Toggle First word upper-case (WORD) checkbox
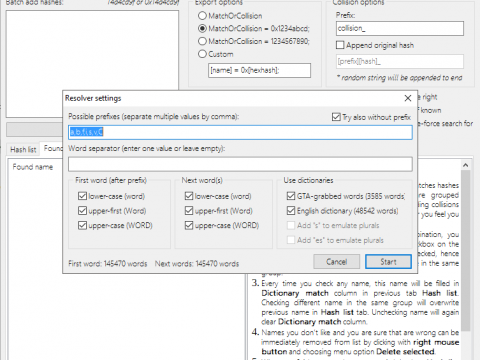 tap(82, 225)
